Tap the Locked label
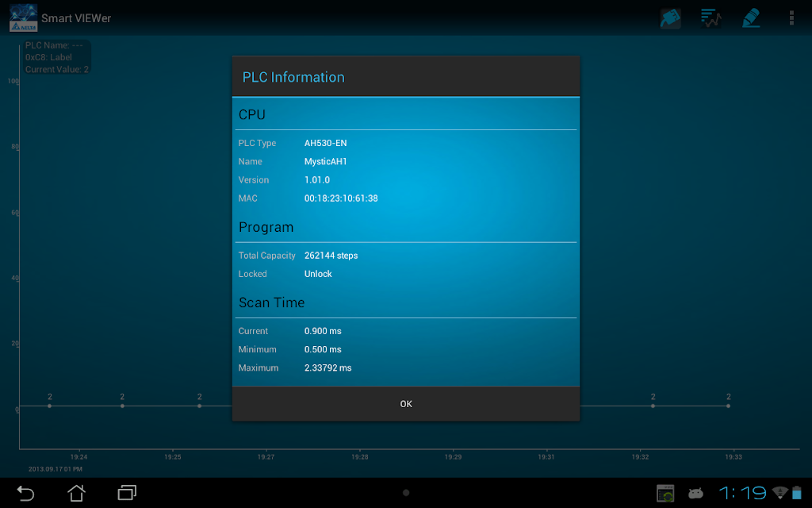Screen dimensions: 812x508 point(252,274)
